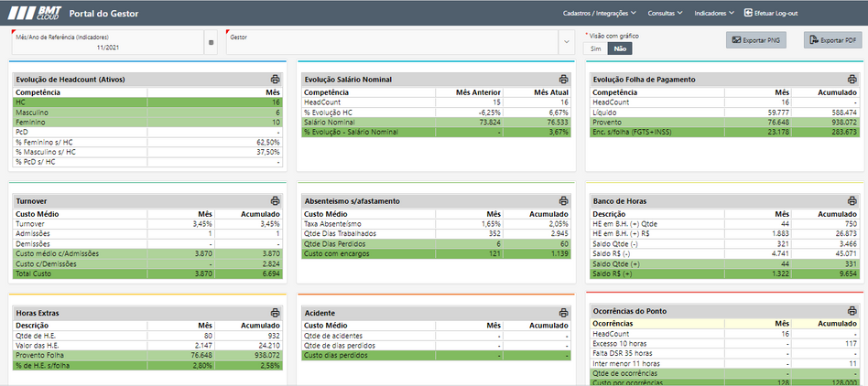This screenshot has height=386, width=868.
Task: Open the Cadastros / Integrações menu
Action: pyautogui.click(x=600, y=13)
